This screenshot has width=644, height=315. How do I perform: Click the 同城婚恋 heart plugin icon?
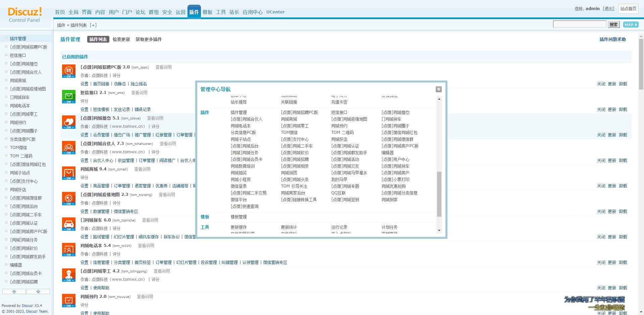click(x=69, y=122)
